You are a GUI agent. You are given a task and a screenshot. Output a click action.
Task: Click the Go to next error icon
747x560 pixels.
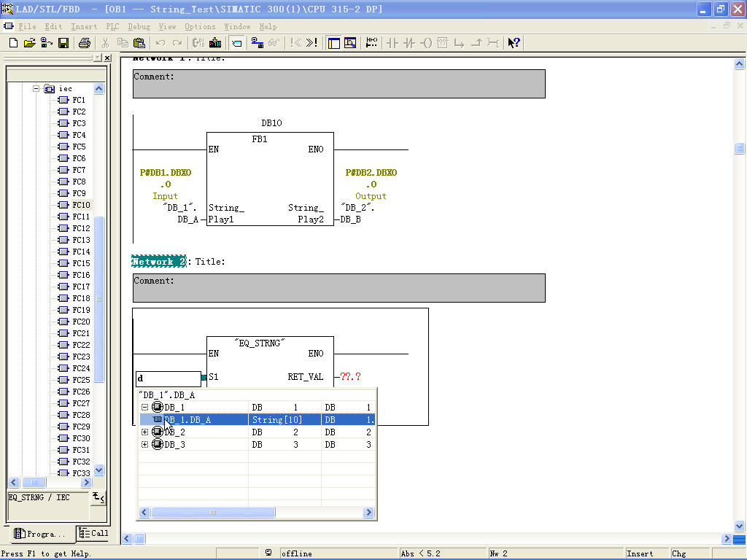(x=311, y=43)
